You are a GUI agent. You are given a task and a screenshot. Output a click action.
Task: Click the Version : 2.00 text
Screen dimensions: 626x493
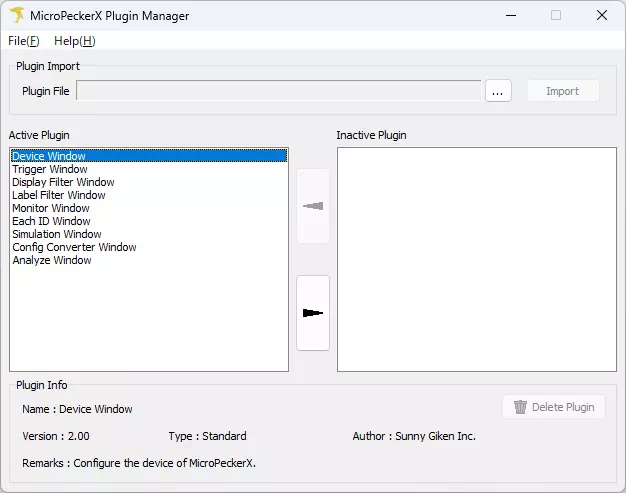56,436
